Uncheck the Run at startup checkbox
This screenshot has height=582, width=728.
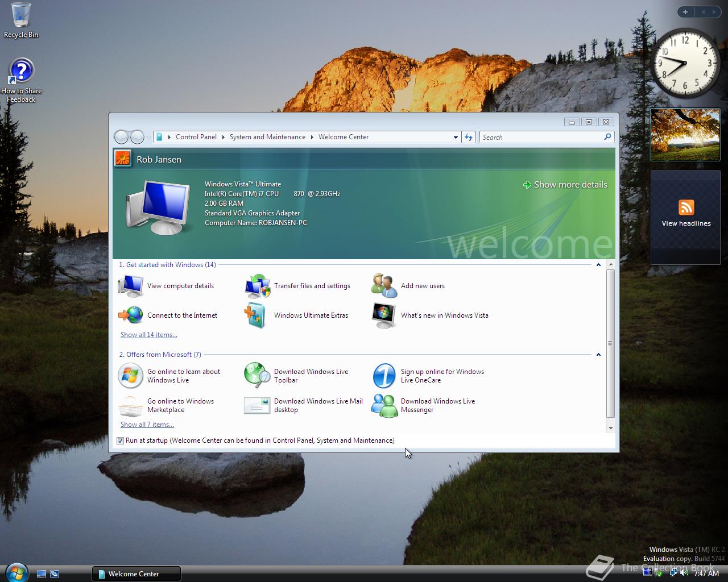click(x=120, y=440)
